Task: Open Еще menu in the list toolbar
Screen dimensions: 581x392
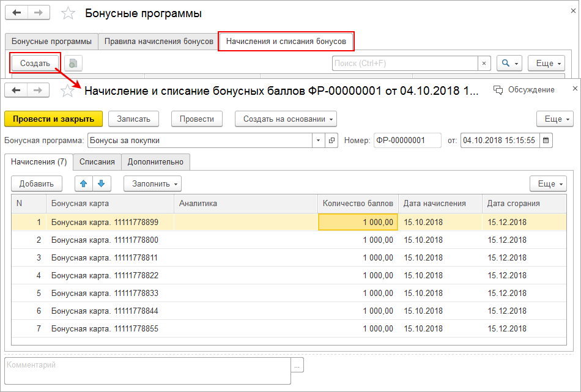Action: (547, 64)
